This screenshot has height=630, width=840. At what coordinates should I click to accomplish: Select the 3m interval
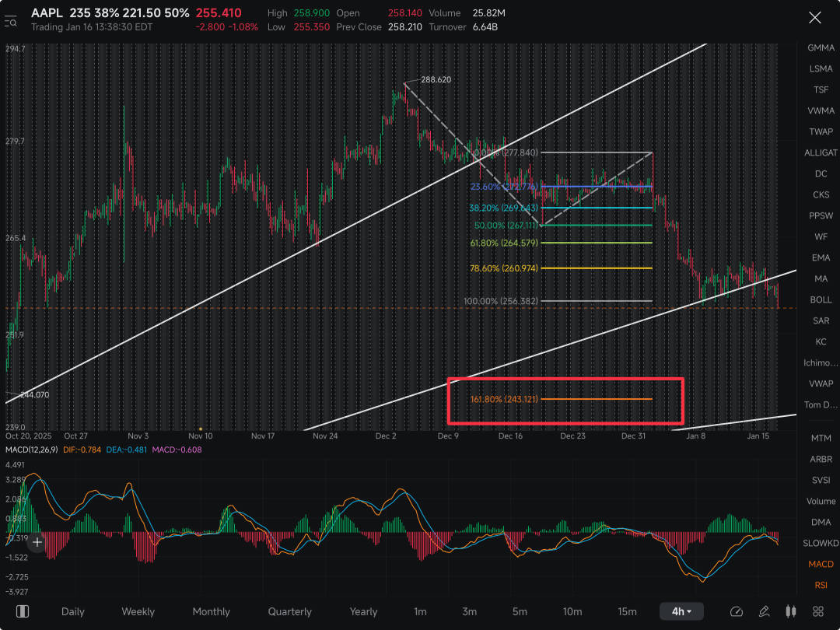(x=469, y=611)
